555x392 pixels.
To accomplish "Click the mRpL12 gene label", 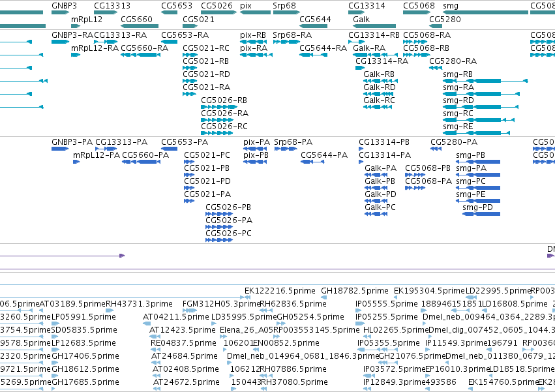I will click(87, 19).
